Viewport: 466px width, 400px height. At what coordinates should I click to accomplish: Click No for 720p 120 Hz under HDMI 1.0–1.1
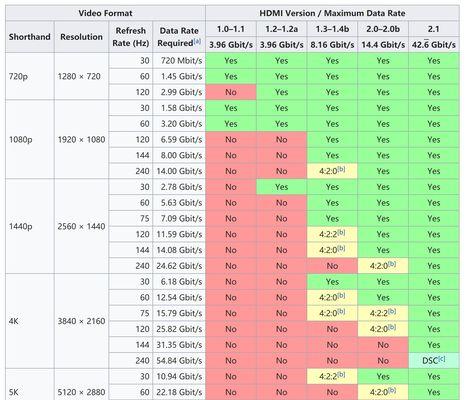(x=231, y=92)
